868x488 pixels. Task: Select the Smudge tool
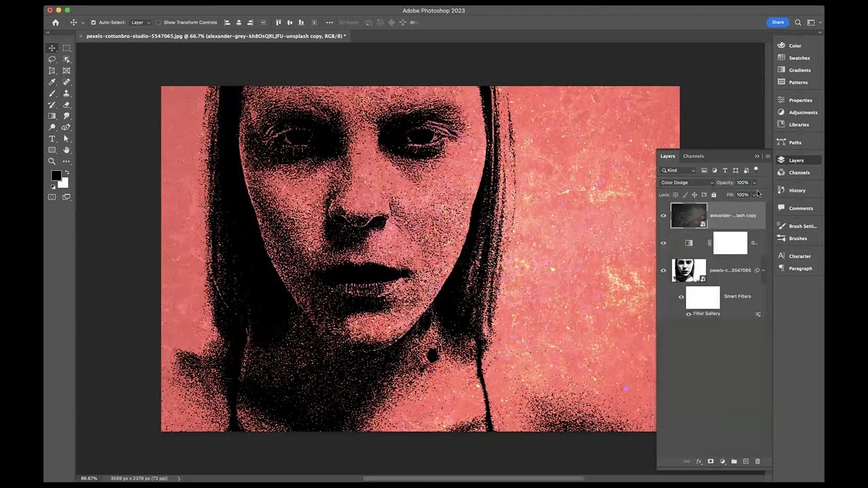click(66, 116)
